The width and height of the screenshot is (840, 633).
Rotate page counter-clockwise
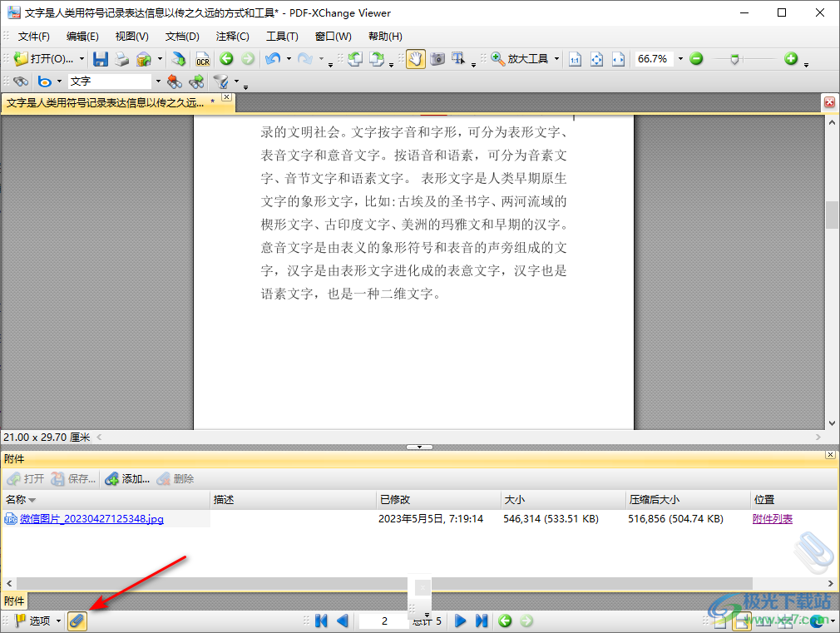point(355,59)
